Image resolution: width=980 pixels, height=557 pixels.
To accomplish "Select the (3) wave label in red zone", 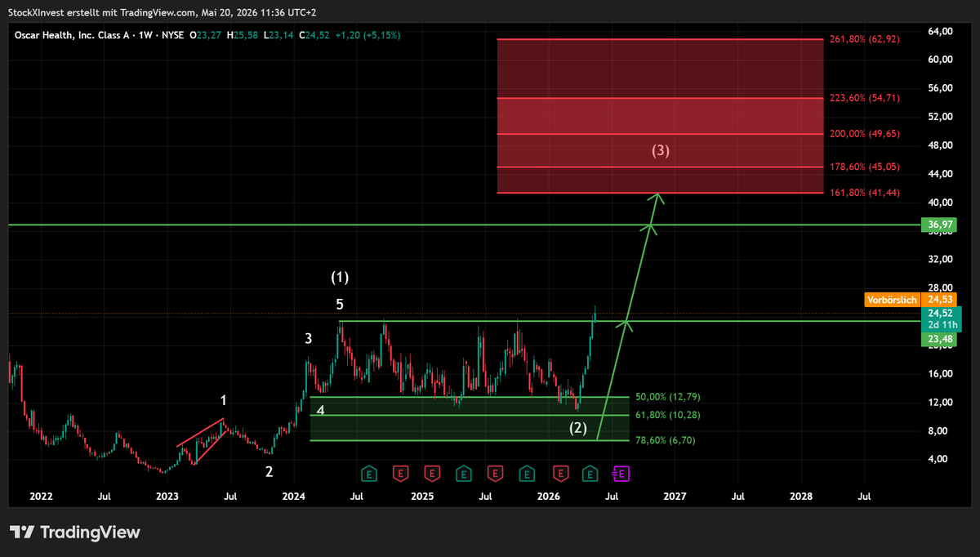I will (x=661, y=150).
